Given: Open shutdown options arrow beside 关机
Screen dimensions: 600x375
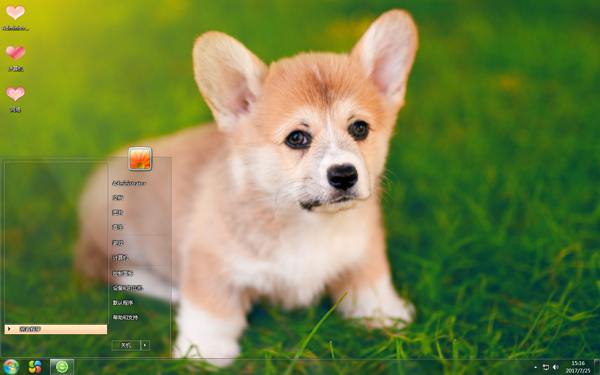Looking at the screenshot, I should 145,345.
